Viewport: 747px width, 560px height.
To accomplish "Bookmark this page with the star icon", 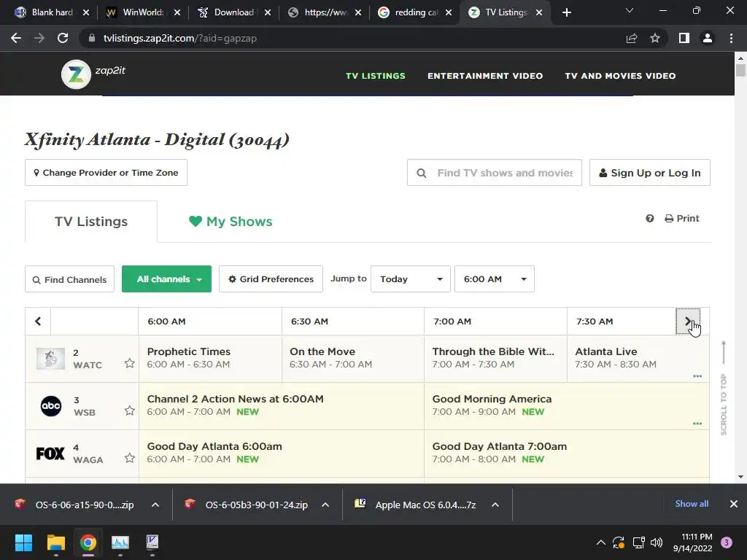I will pos(655,38).
